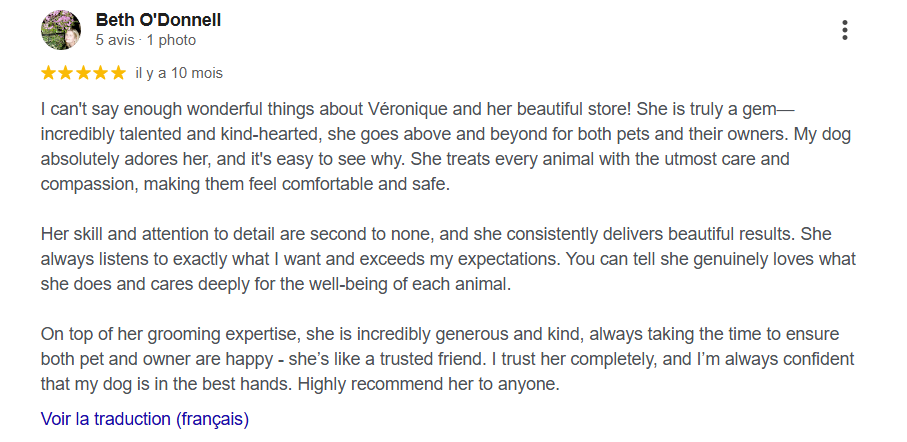Click the paragraph starting 'On top of her grooming'

[448, 359]
